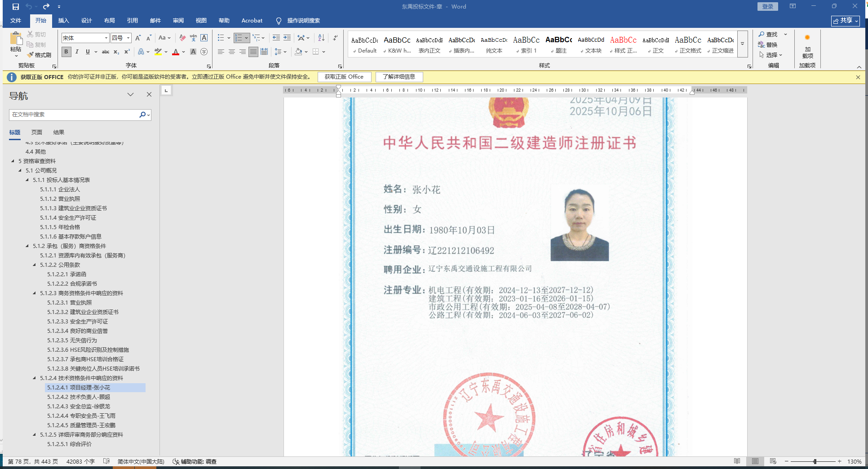The height and width of the screenshot is (469, 868).
Task: Align the text to the left
Action: tap(221, 52)
